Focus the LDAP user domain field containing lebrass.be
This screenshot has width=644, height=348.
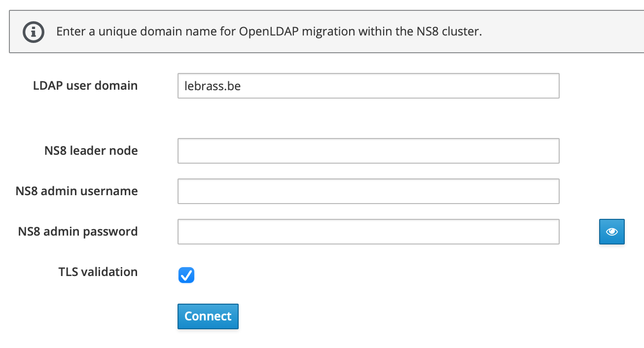coord(368,86)
